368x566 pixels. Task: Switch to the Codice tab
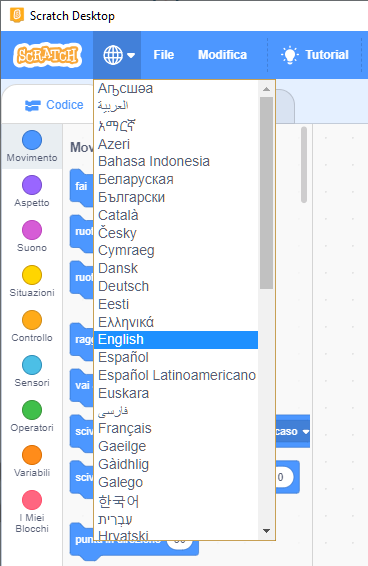pos(54,105)
